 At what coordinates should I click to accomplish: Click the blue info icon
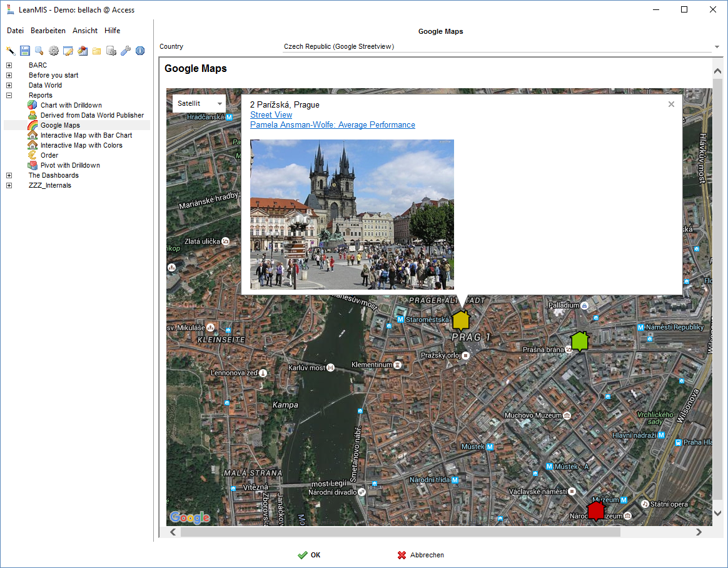(x=140, y=51)
